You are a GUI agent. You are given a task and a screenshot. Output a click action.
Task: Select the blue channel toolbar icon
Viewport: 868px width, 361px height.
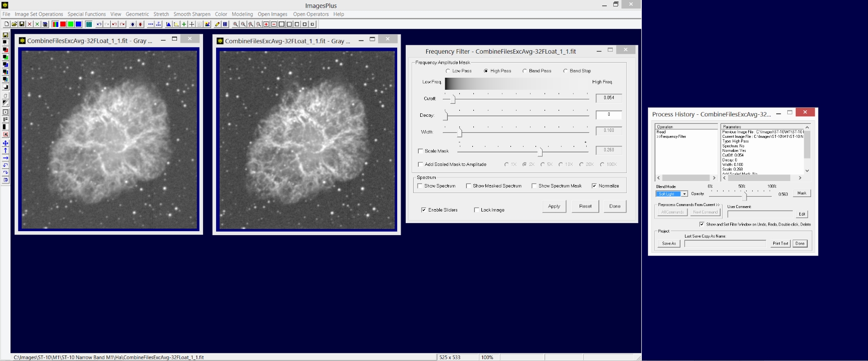78,24
